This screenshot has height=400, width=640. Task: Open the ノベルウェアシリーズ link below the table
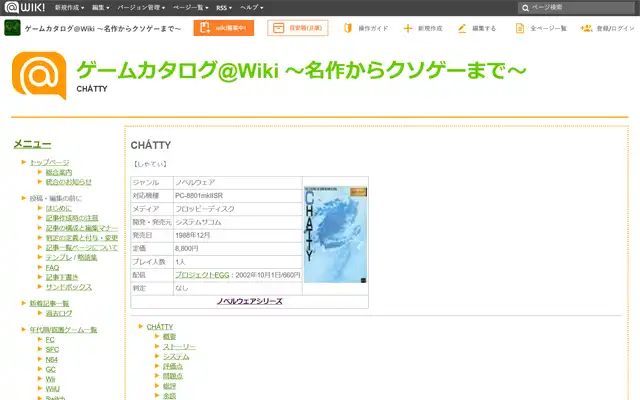pyautogui.click(x=249, y=301)
